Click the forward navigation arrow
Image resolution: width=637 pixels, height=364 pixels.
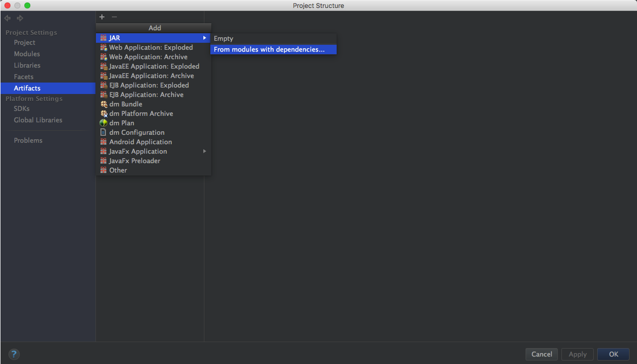[x=20, y=18]
